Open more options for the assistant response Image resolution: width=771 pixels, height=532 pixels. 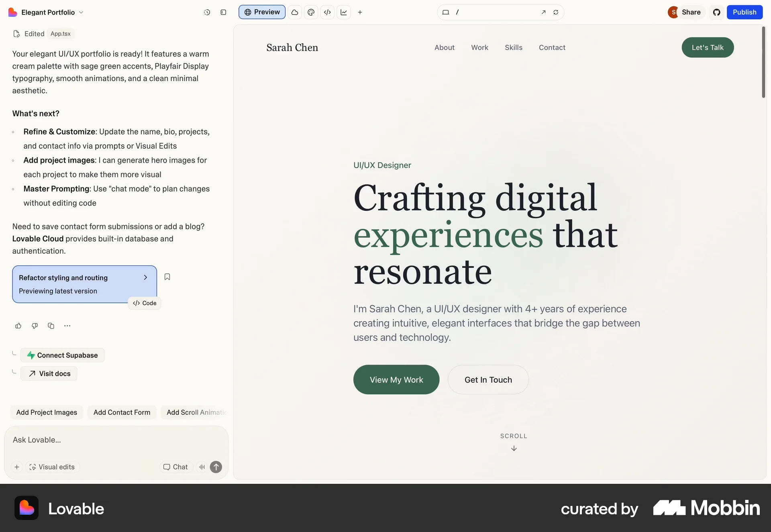[67, 326]
